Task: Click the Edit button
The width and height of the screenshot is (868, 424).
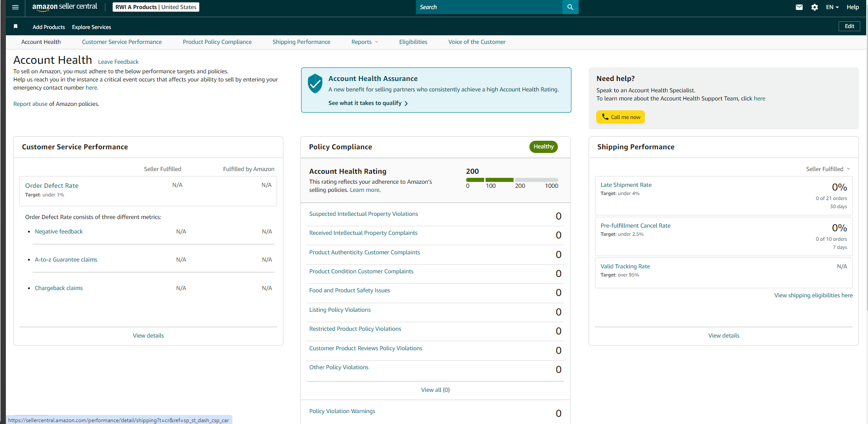Action: 849,26
